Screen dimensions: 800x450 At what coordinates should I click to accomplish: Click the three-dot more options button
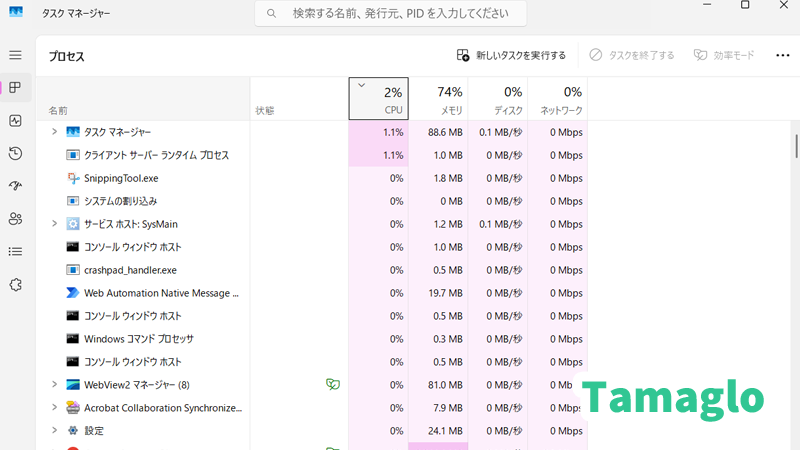(x=779, y=55)
